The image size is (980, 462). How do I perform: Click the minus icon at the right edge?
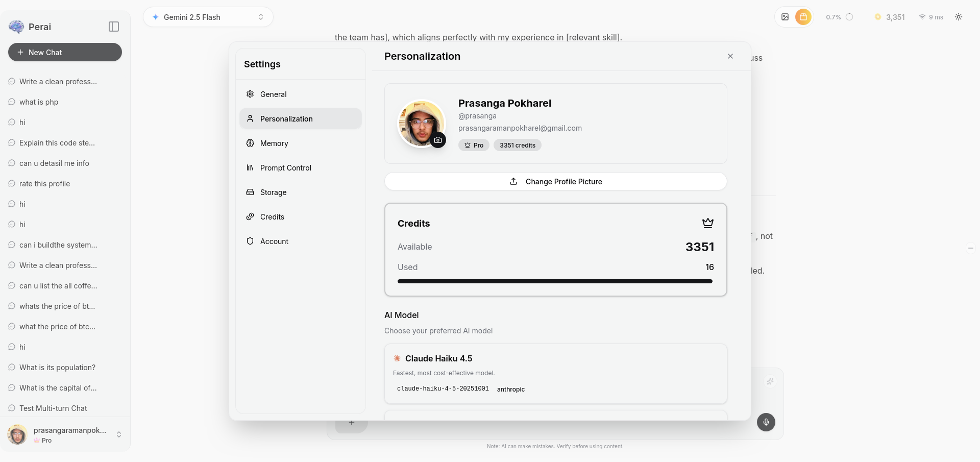click(971, 248)
